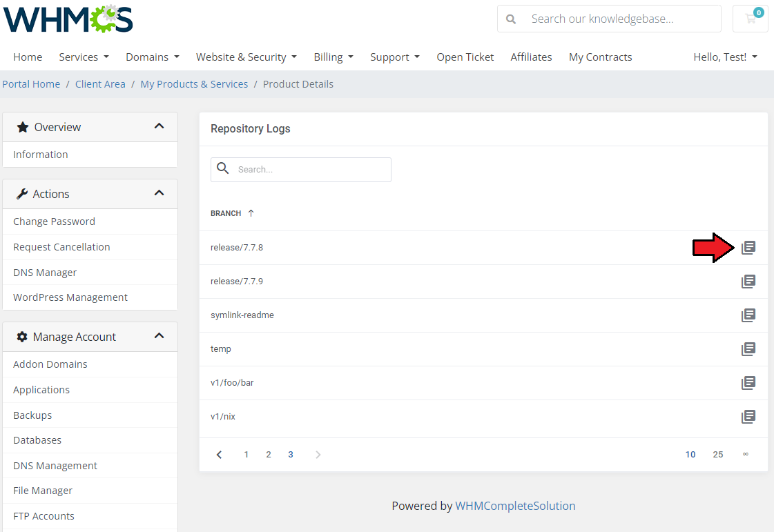Sort by Branch ascending arrow
This screenshot has height=532, width=774.
[x=251, y=213]
